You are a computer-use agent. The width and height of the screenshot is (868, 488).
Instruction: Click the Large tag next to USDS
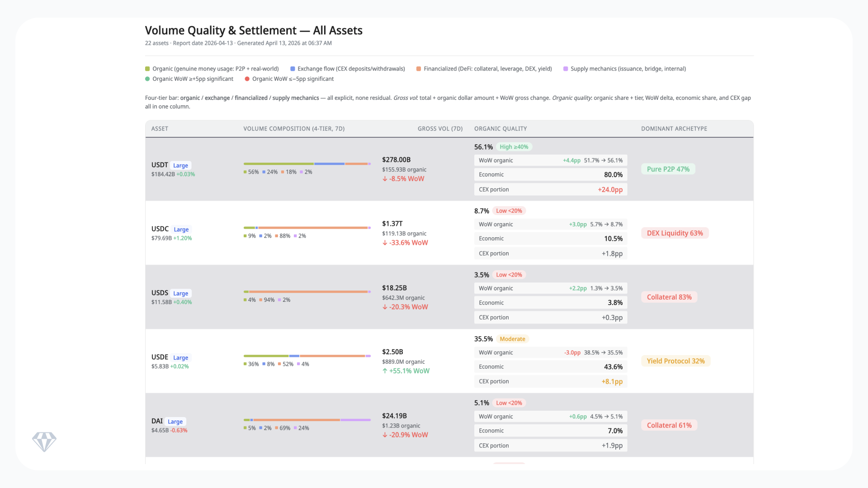coord(180,293)
